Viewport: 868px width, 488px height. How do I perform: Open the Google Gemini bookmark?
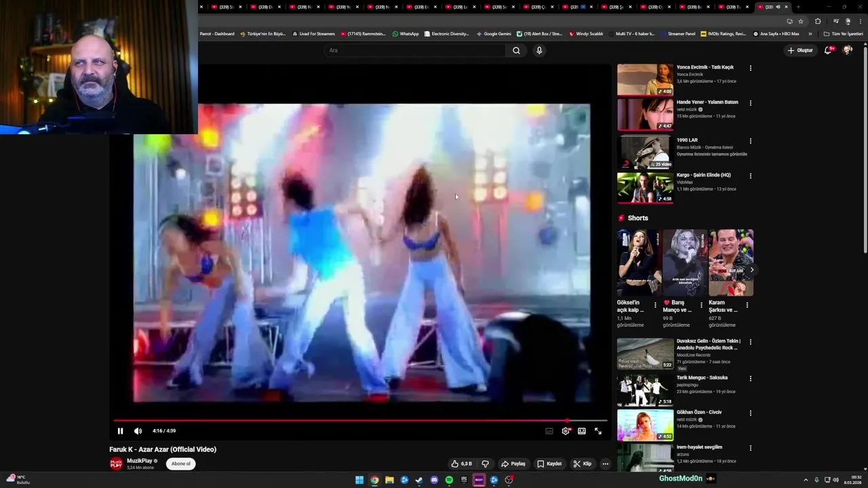(x=494, y=33)
